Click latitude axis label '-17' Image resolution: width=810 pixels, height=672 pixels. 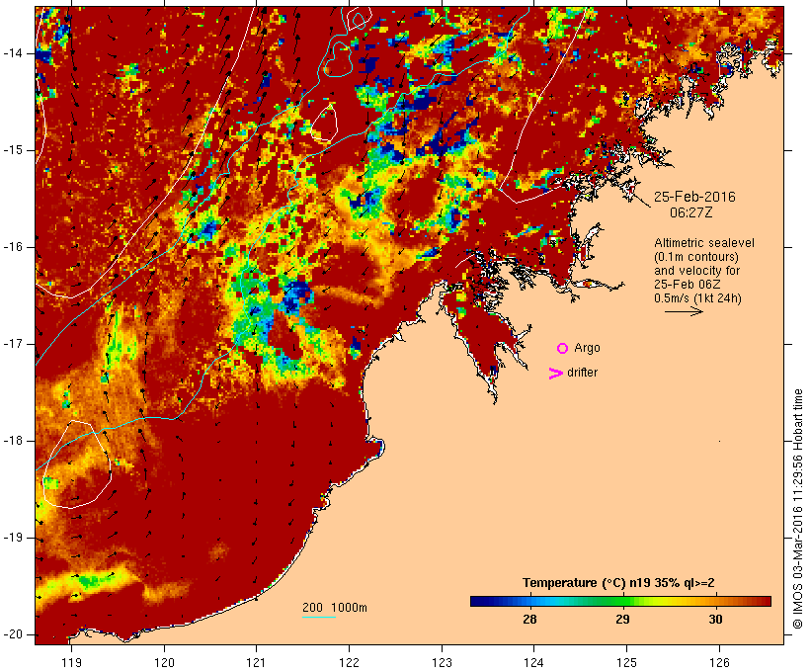pos(13,344)
